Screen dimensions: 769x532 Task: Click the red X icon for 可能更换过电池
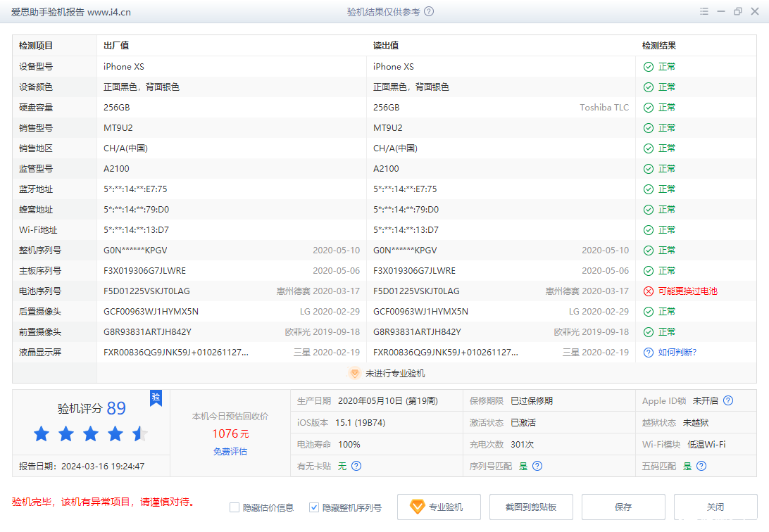(649, 291)
